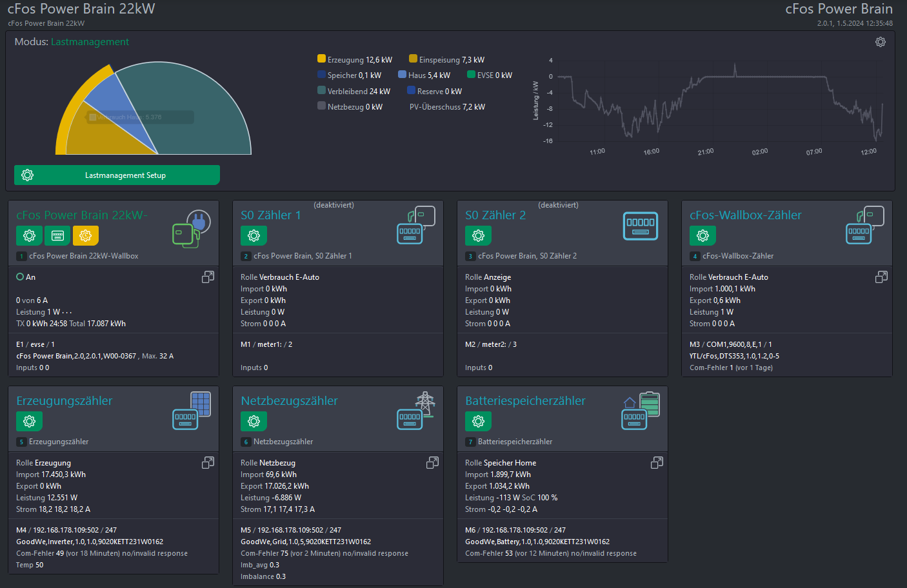This screenshot has height=588, width=907.
Task: Open Erzeugungszähler gear settings
Action: tap(29, 422)
